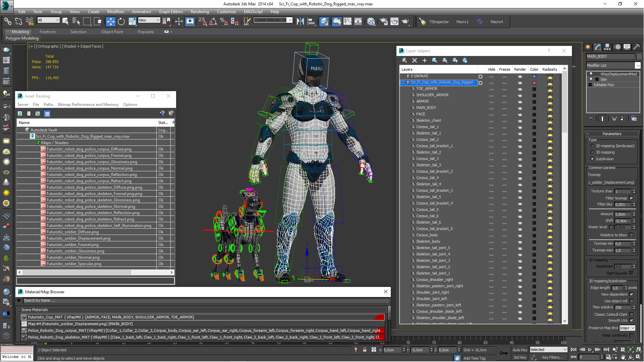644x362 pixels.
Task: Open Paths menu in Asset Tracking
Action: coord(48,105)
